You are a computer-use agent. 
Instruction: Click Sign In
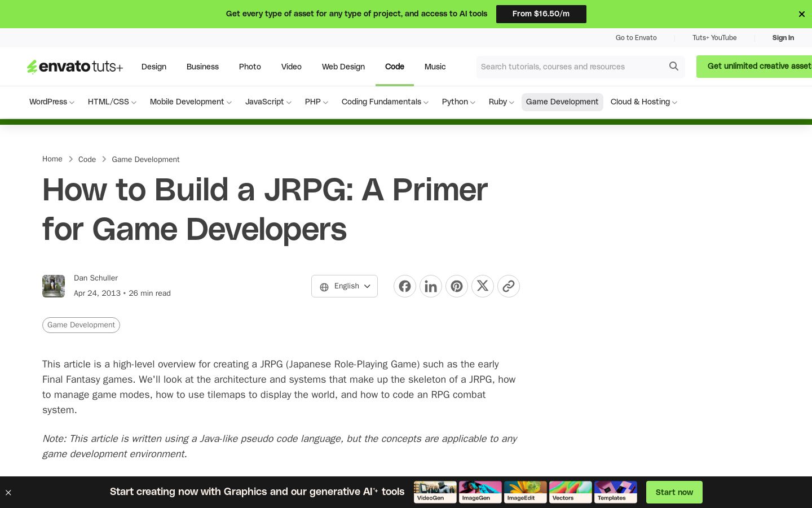tap(783, 38)
